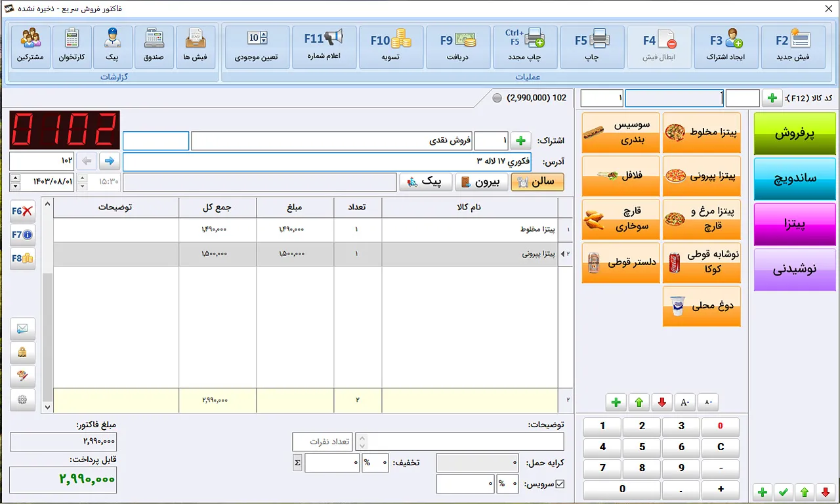
Task: Click the تعیین موجودی stepper button
Action: point(257,47)
